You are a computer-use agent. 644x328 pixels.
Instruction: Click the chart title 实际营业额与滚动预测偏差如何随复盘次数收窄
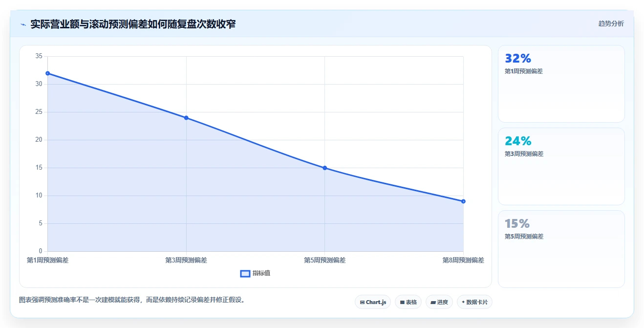tap(133, 24)
